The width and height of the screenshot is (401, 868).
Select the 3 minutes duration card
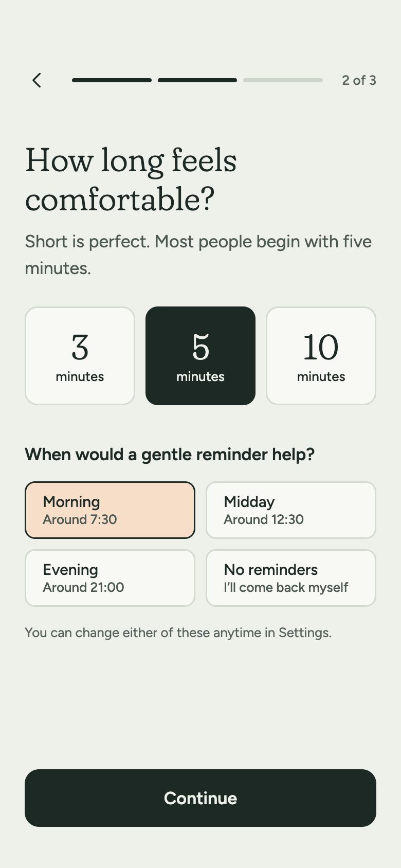tap(80, 356)
